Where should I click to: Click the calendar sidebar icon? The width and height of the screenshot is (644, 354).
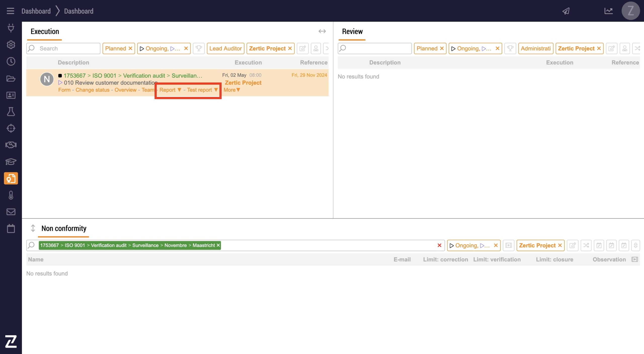pyautogui.click(x=11, y=229)
